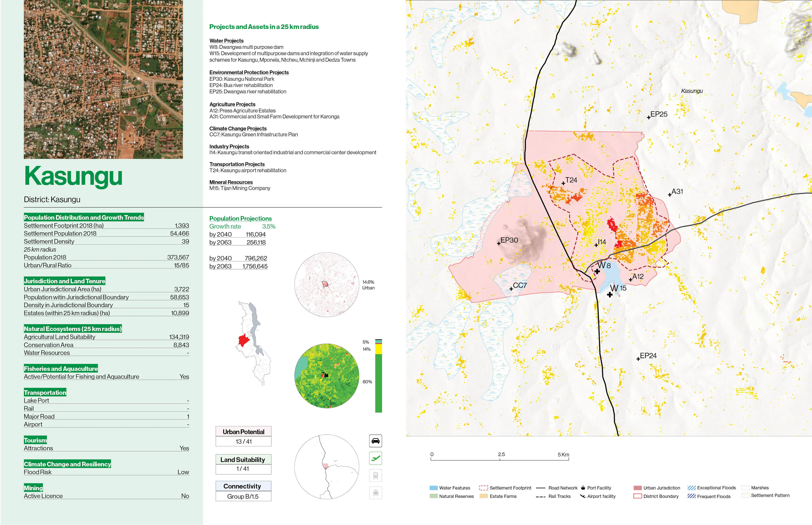Click the green airplane takeoff icon

click(376, 459)
